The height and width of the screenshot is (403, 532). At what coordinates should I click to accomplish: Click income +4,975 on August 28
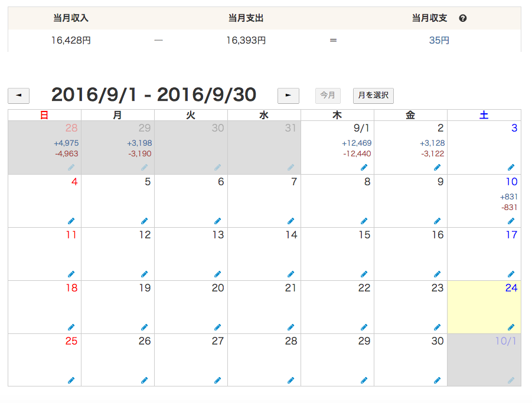(x=66, y=143)
